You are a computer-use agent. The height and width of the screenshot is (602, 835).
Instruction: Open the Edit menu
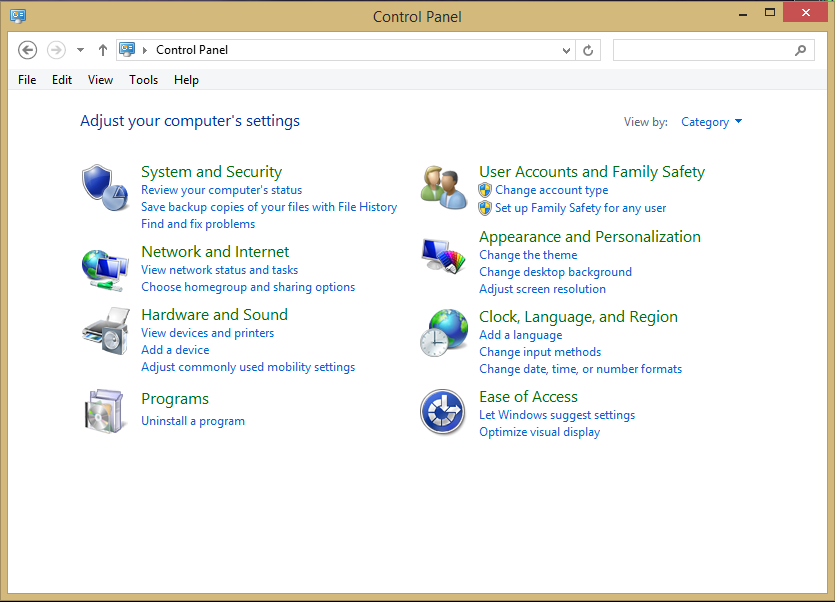[62, 80]
